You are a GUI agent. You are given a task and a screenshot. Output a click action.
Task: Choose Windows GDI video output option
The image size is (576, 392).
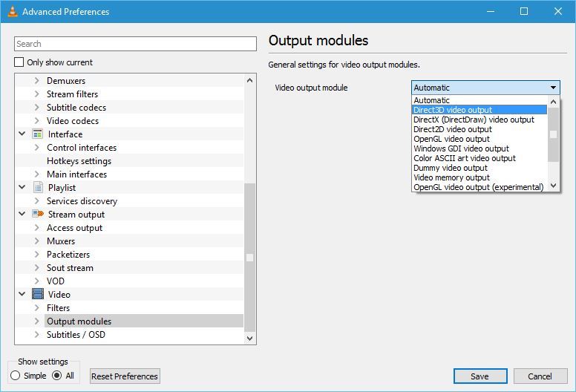[x=480, y=148]
